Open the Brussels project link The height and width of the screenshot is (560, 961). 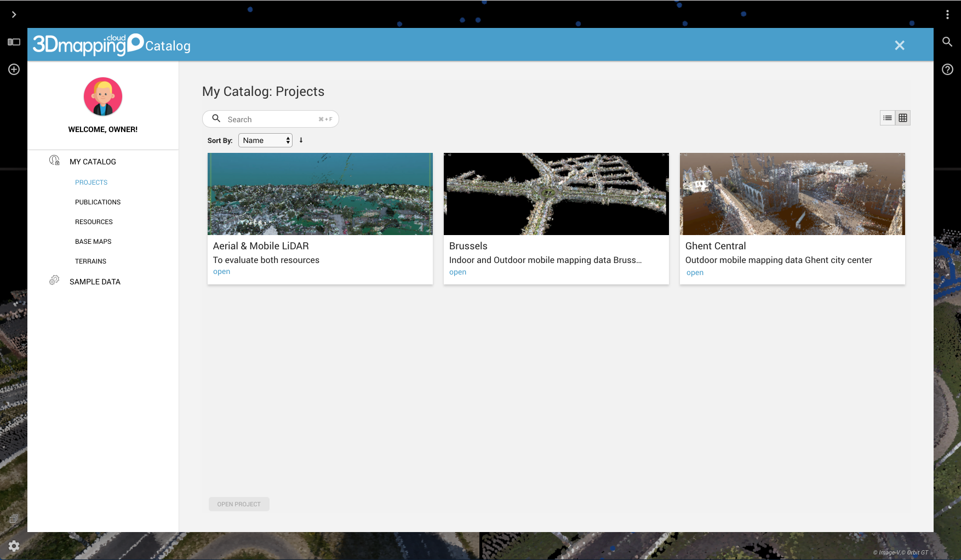(457, 272)
